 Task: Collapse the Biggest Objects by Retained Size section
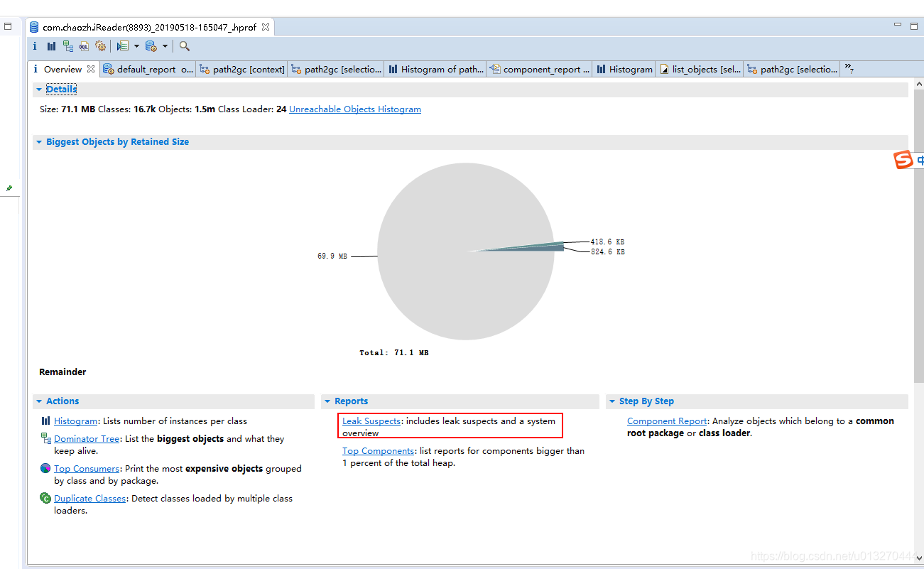point(39,141)
